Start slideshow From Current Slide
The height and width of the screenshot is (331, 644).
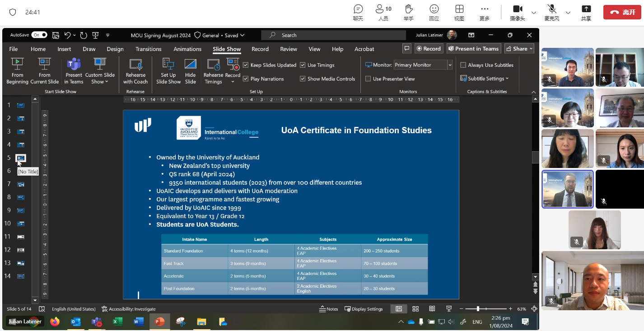coord(45,64)
